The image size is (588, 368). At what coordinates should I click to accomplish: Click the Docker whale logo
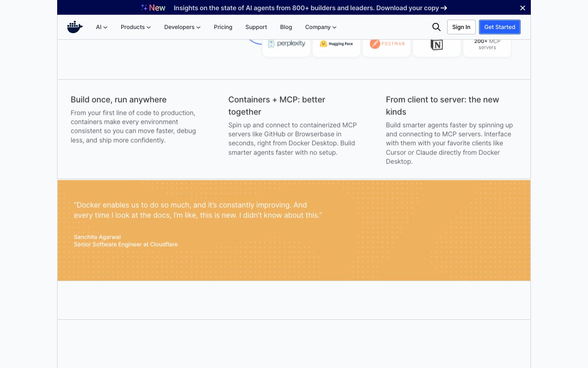[x=75, y=27]
